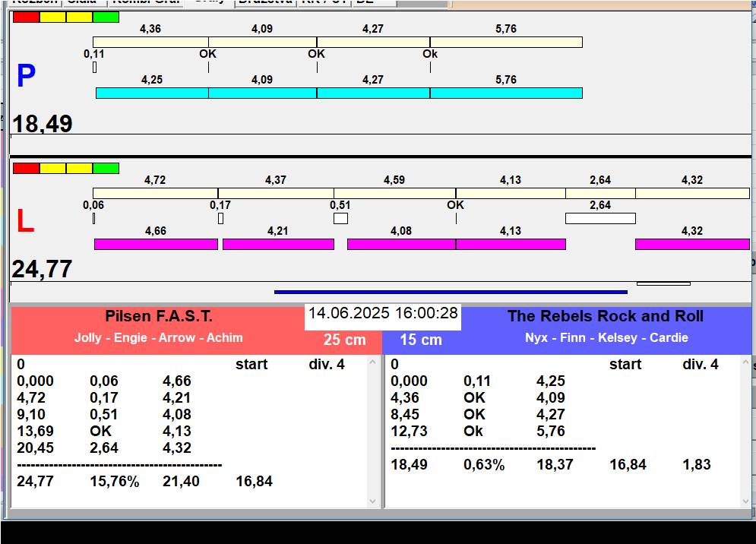Viewport: 756px width, 544px height.
Task: Click the red start light in lane P
Action: tap(26, 17)
